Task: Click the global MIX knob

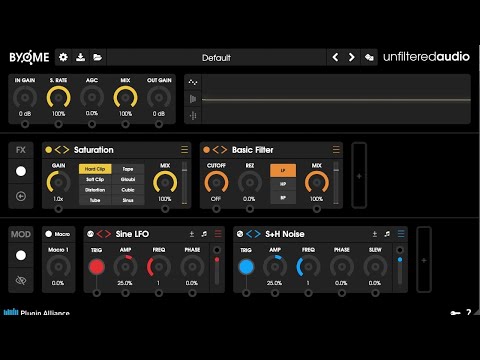Action: tap(125, 97)
